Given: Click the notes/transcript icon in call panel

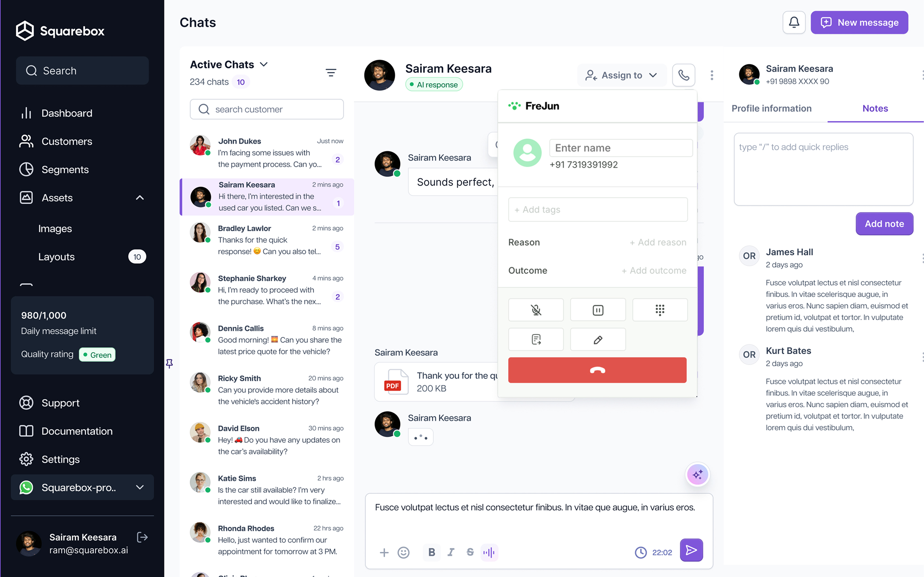Looking at the screenshot, I should point(536,340).
